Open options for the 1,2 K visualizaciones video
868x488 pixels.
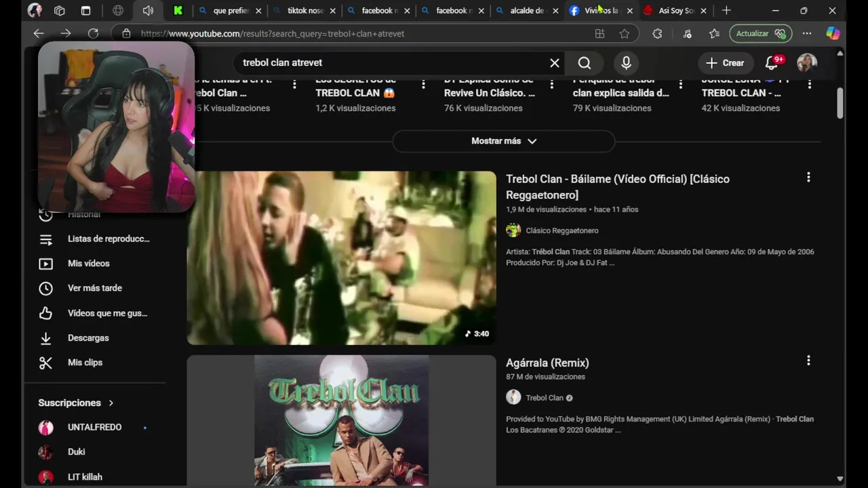423,85
